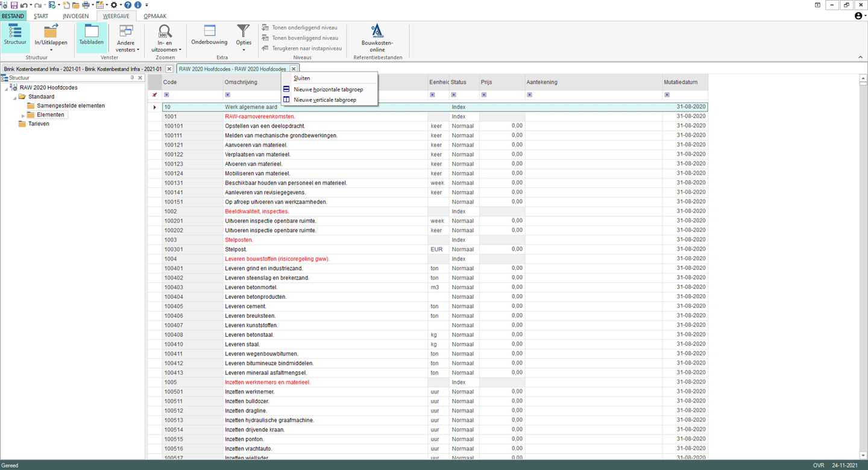Click the blue info icon
Image resolution: width=868 pixels, height=470 pixels.
pyautogui.click(x=138, y=5)
